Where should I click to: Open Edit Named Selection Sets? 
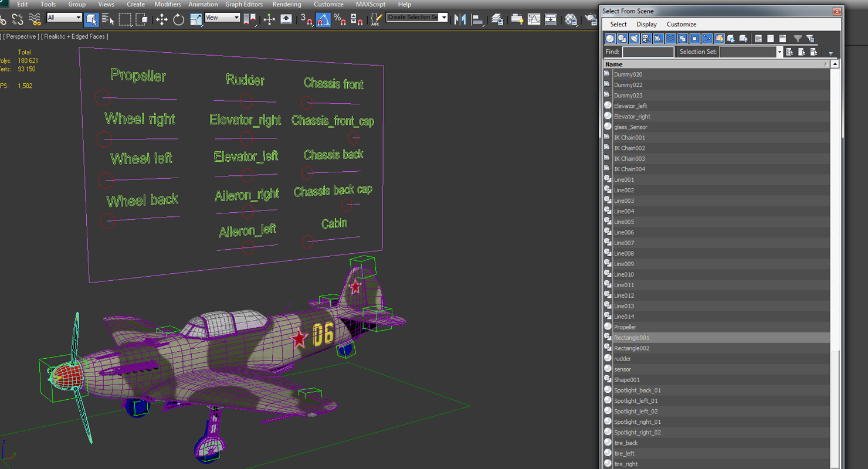coord(376,19)
